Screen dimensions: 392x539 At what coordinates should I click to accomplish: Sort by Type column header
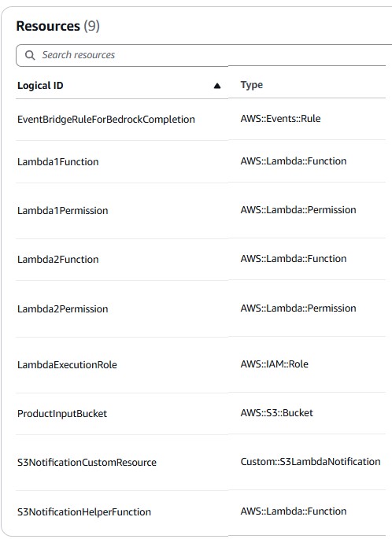251,85
